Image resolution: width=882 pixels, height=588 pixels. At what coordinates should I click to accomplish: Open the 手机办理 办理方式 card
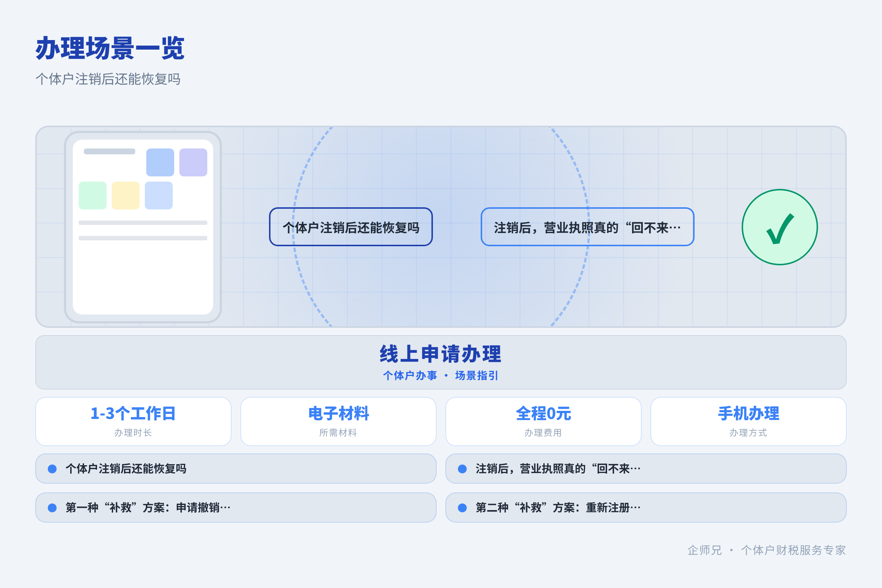point(749,422)
